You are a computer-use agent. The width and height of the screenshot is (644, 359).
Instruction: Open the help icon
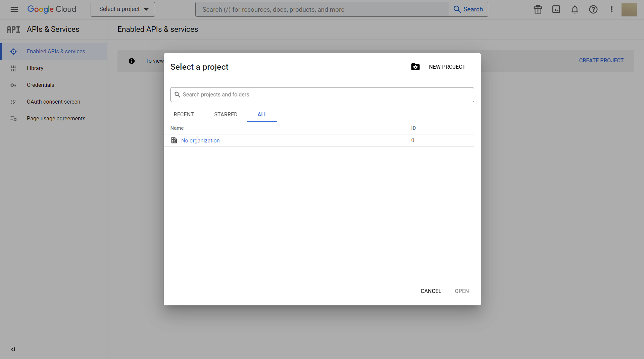click(x=593, y=9)
